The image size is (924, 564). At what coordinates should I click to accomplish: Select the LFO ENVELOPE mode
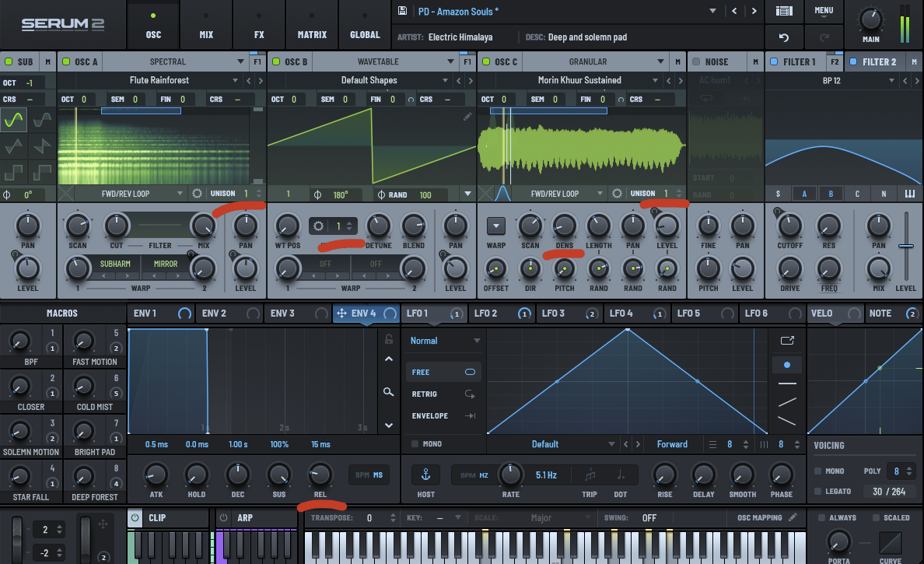[x=443, y=415]
